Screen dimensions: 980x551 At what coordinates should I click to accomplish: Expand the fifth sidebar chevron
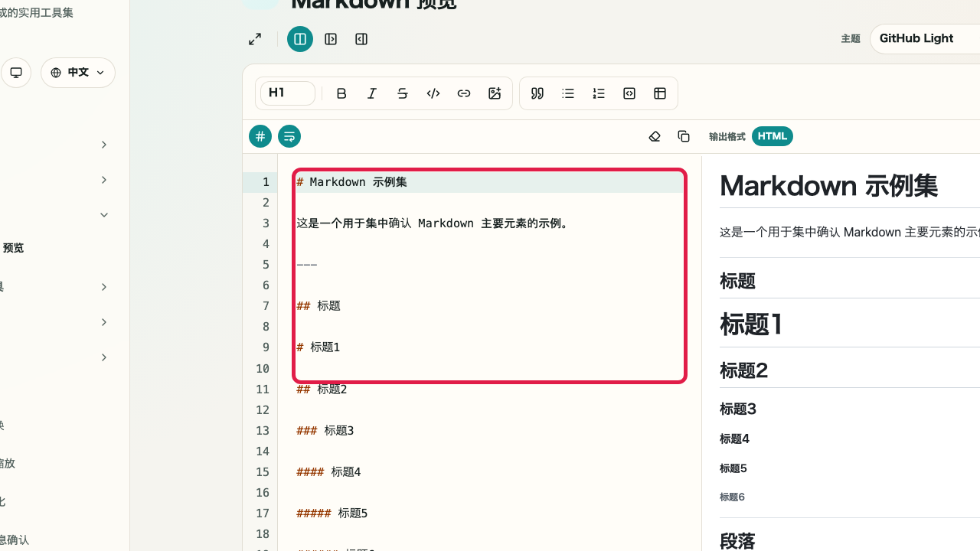pos(104,322)
